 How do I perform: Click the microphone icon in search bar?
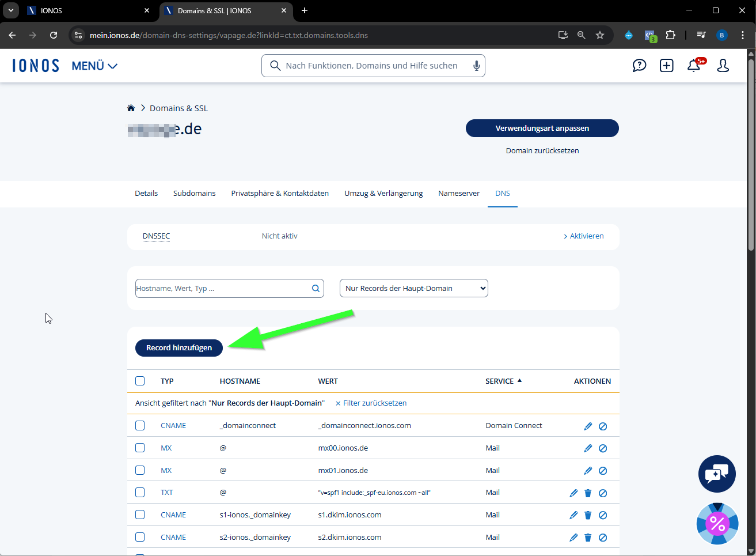pyautogui.click(x=476, y=66)
